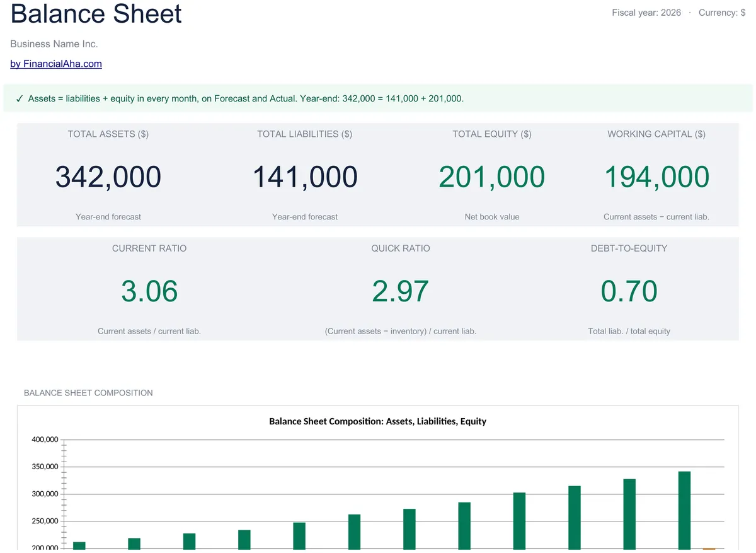
Task: Select the CURRENT RATIO heading
Action: [149, 248]
